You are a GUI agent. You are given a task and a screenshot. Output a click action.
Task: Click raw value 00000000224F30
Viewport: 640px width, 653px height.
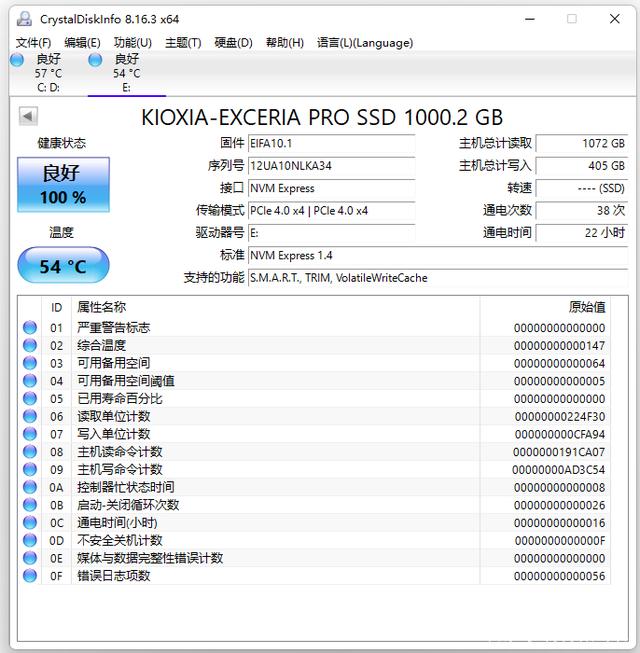(560, 416)
